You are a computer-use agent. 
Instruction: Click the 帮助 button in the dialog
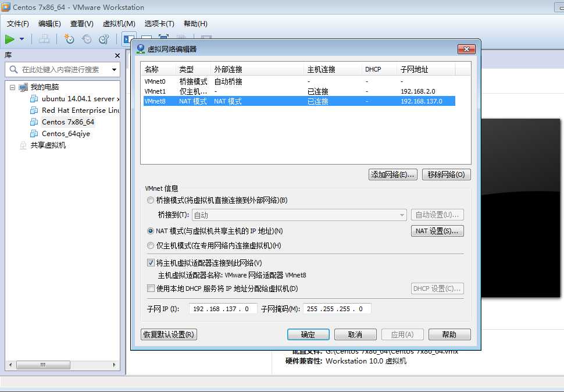point(449,334)
